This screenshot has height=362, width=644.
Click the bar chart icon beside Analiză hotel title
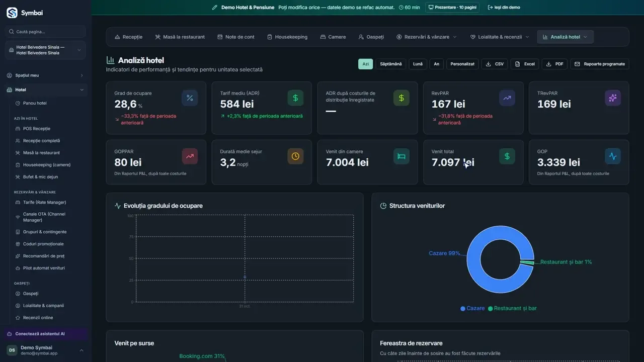110,60
